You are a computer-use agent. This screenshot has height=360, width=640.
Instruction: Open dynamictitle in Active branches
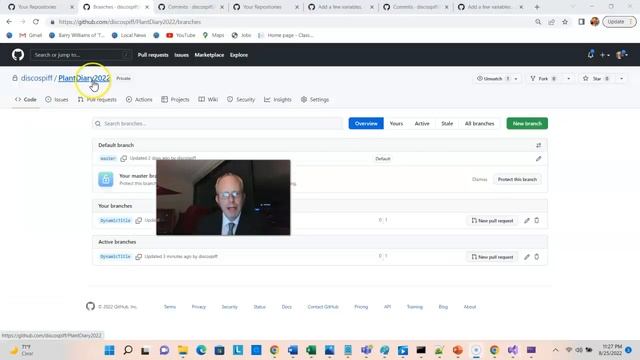[x=115, y=257]
